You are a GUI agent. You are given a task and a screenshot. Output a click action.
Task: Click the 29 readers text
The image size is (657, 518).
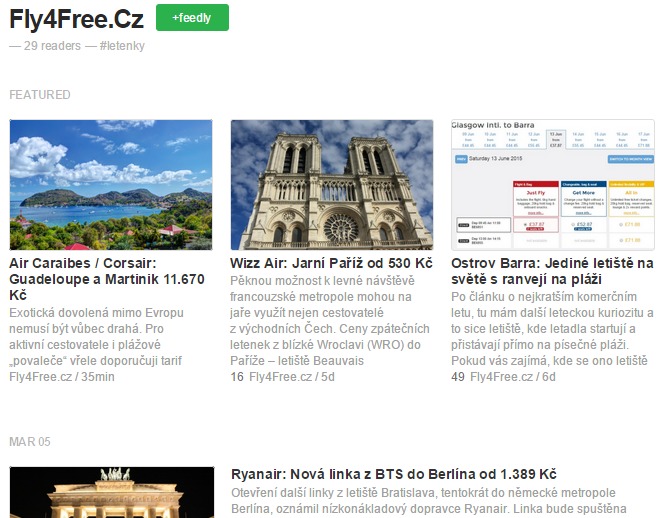click(52, 46)
